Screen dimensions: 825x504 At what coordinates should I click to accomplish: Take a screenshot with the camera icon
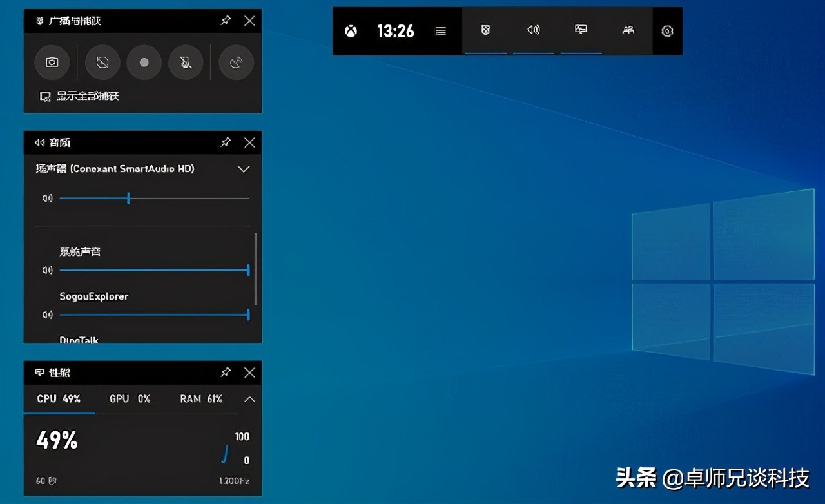click(x=52, y=63)
